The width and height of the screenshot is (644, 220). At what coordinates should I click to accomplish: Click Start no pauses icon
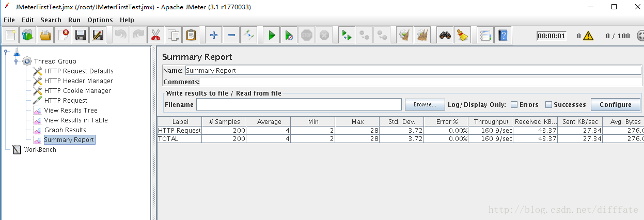(289, 35)
